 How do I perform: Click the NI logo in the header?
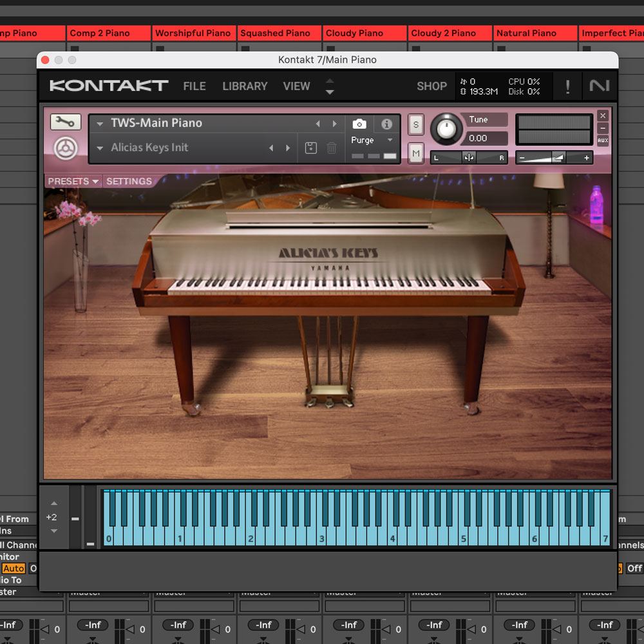599,86
